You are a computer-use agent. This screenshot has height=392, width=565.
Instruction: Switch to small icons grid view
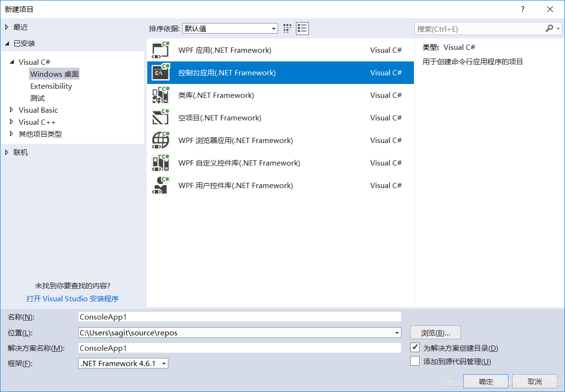point(287,28)
